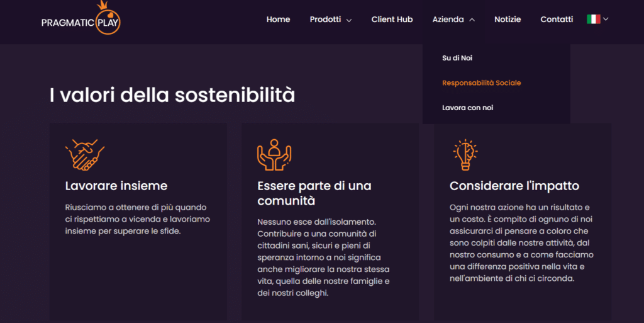Click the Essere parte di una comunità title
Viewport: 644px width, 323px height.
point(314,193)
